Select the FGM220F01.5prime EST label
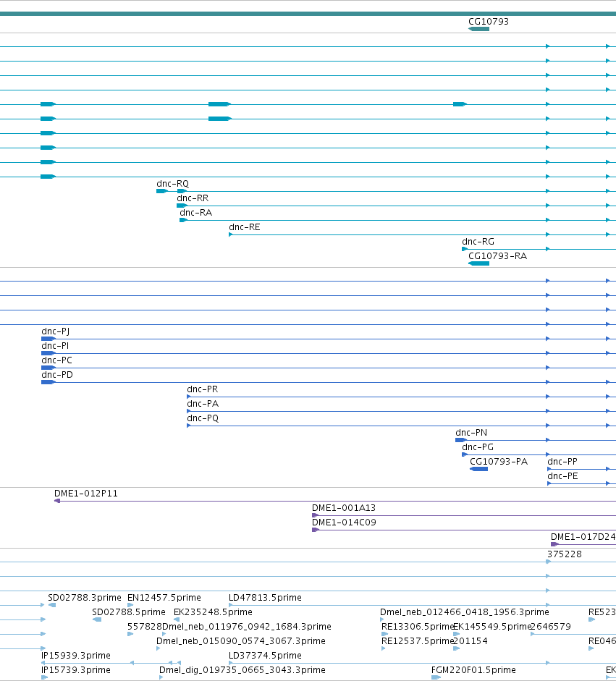 tap(473, 670)
